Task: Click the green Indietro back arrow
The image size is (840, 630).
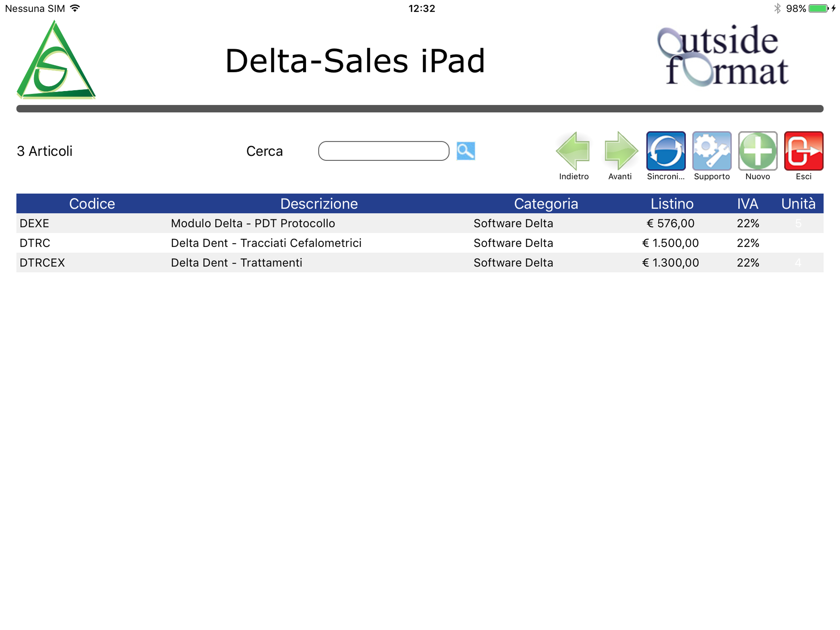Action: 573,151
